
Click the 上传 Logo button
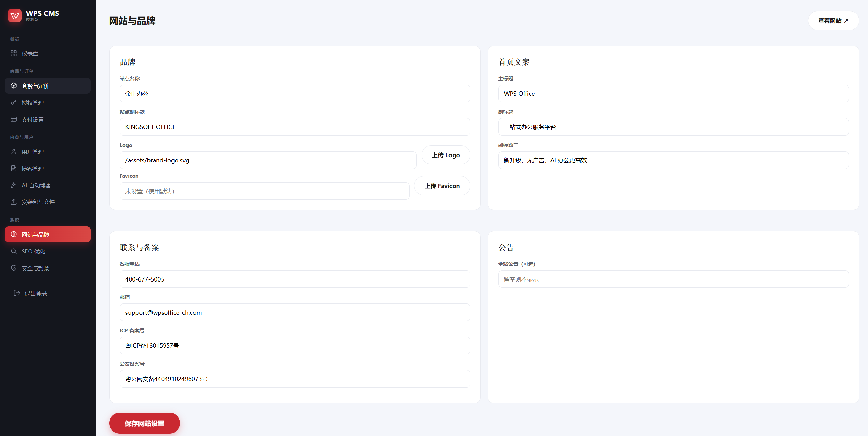click(446, 155)
